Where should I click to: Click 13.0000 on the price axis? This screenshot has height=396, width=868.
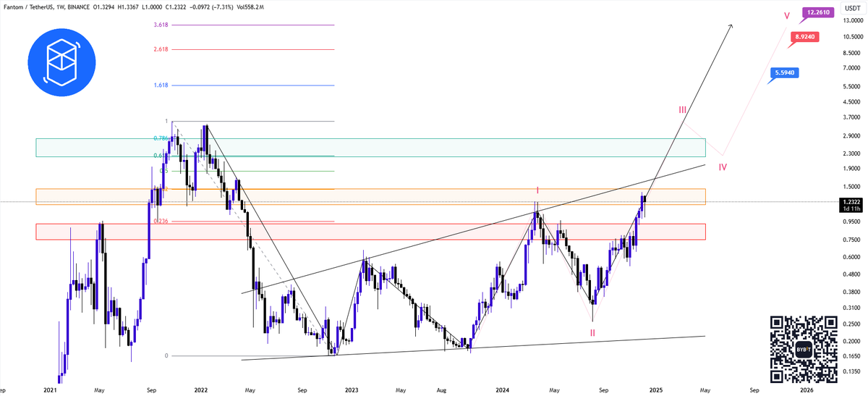coord(854,20)
